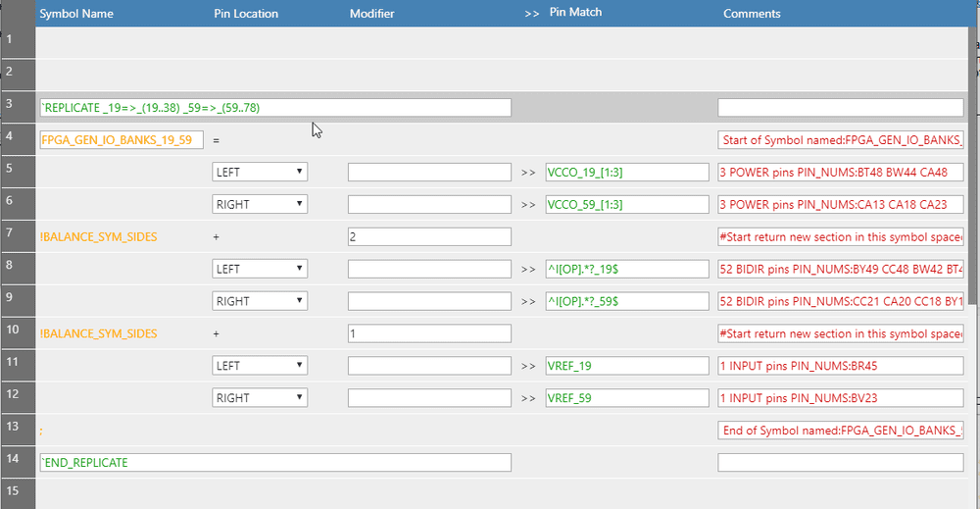Click the Pin Location column header
Viewport: 980px width, 509px height.
pos(246,13)
